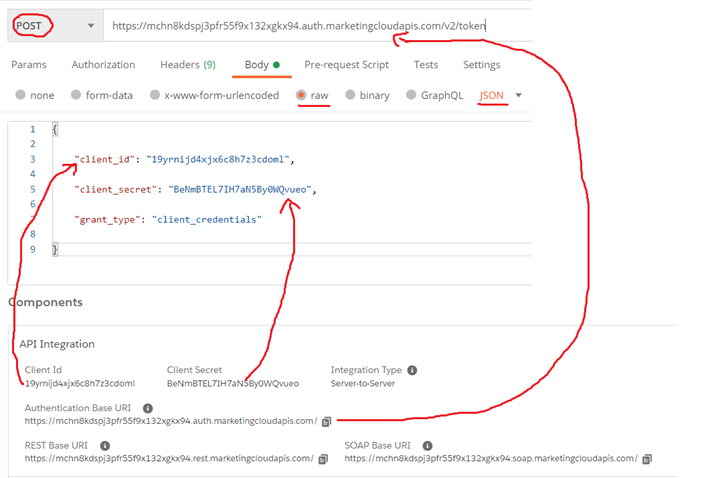Open the Pre-request Script tab
The image size is (708, 478).
346,65
